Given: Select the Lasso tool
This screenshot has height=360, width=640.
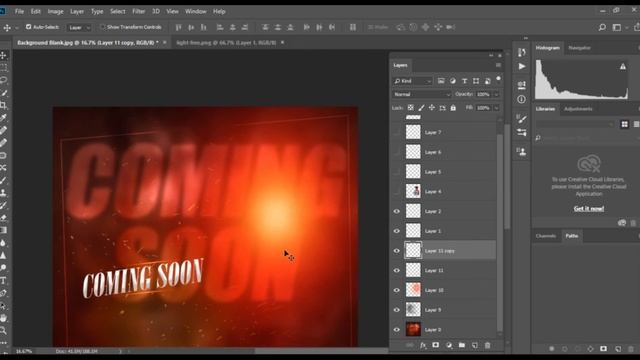Looking at the screenshot, I should tap(3, 80).
